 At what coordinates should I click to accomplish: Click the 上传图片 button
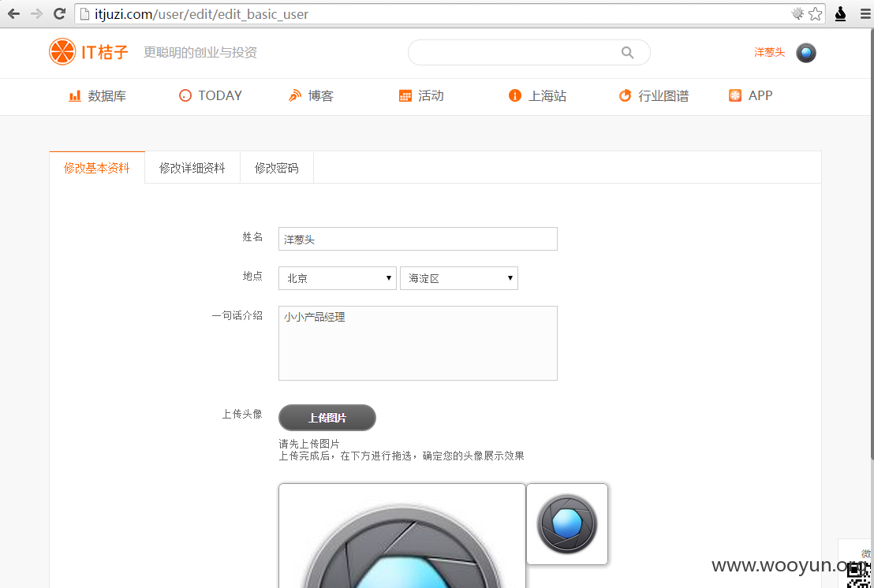pos(327,418)
